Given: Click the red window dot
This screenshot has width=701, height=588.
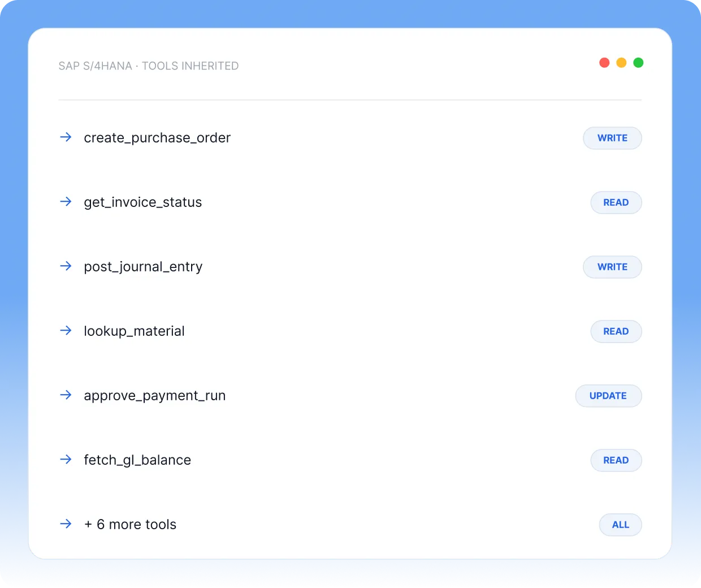Looking at the screenshot, I should tap(604, 63).
